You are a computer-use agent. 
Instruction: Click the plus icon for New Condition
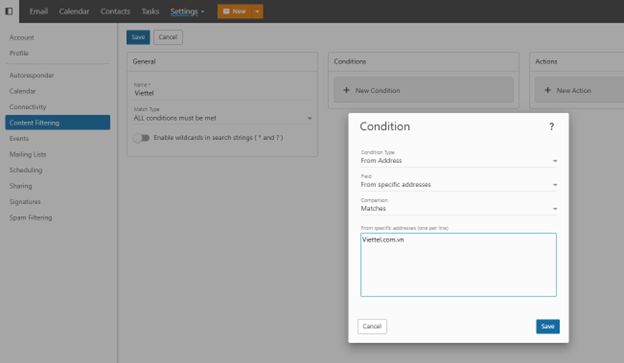[x=346, y=90]
